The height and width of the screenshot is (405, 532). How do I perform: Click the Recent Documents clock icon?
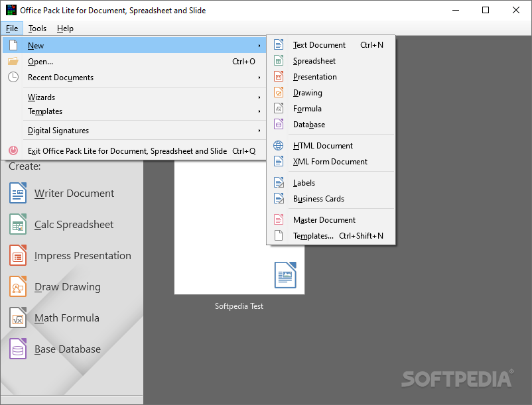13,78
